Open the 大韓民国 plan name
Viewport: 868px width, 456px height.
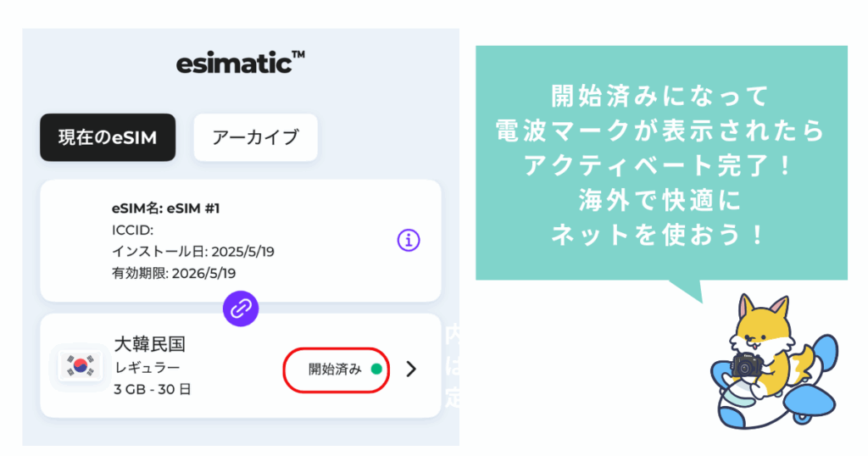[x=149, y=344]
